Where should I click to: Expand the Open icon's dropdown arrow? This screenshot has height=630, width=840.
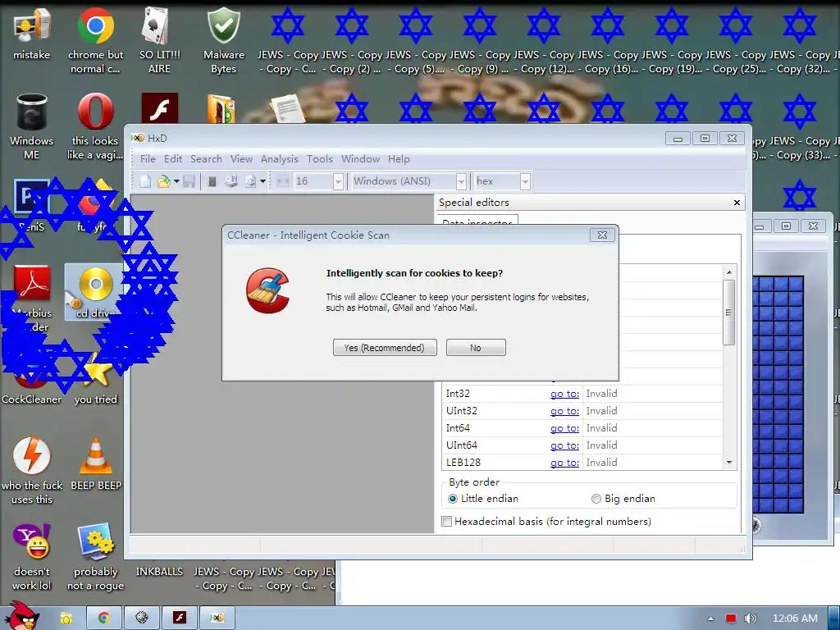(x=176, y=181)
